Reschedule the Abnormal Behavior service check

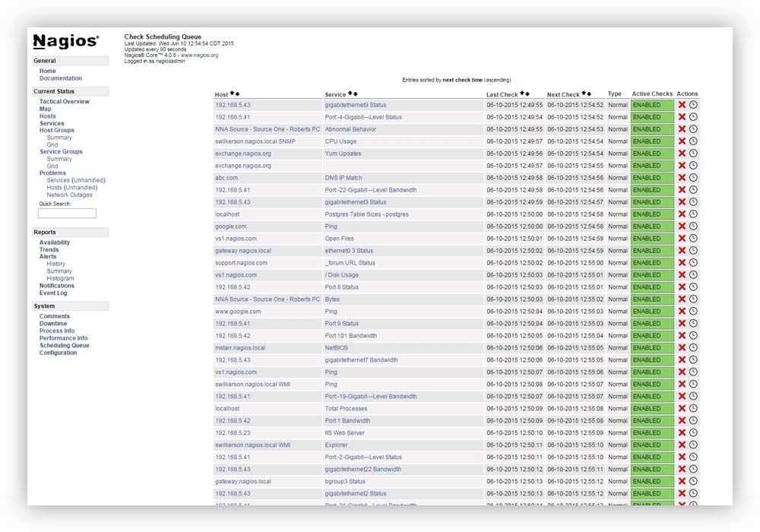[693, 129]
